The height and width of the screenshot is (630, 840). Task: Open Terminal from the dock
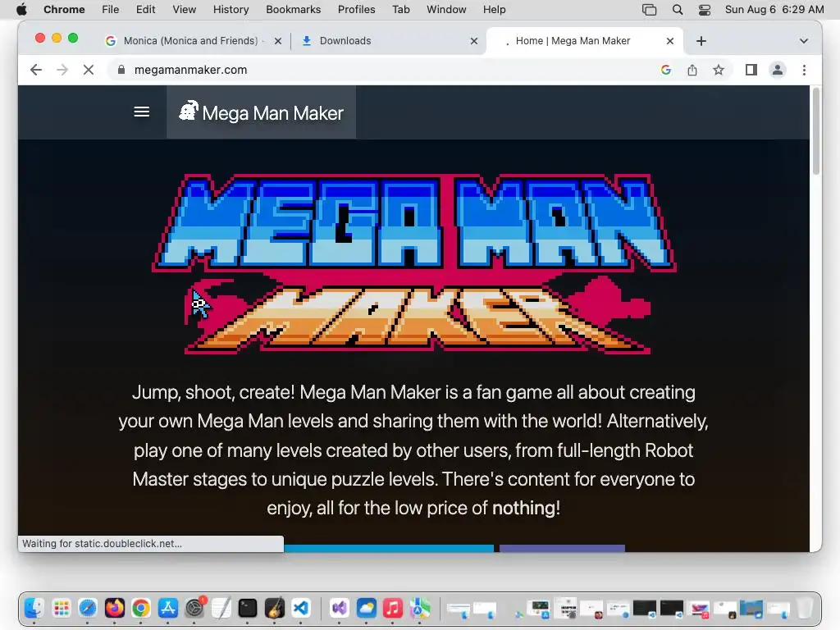pyautogui.click(x=248, y=609)
